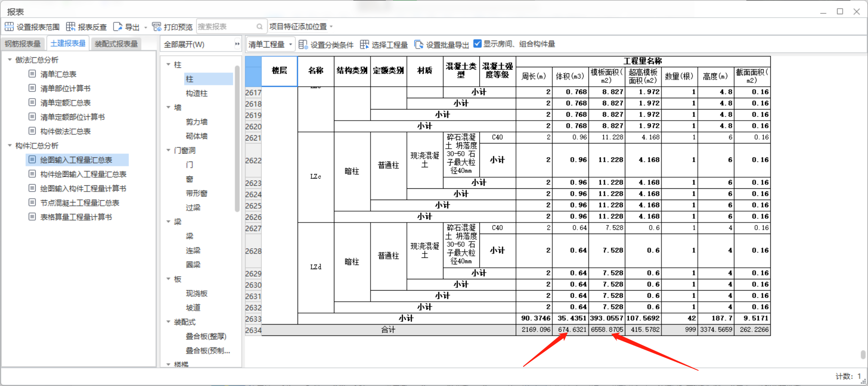Click the 报表反查 icon
Screen dimensions: 868x386
(71, 27)
